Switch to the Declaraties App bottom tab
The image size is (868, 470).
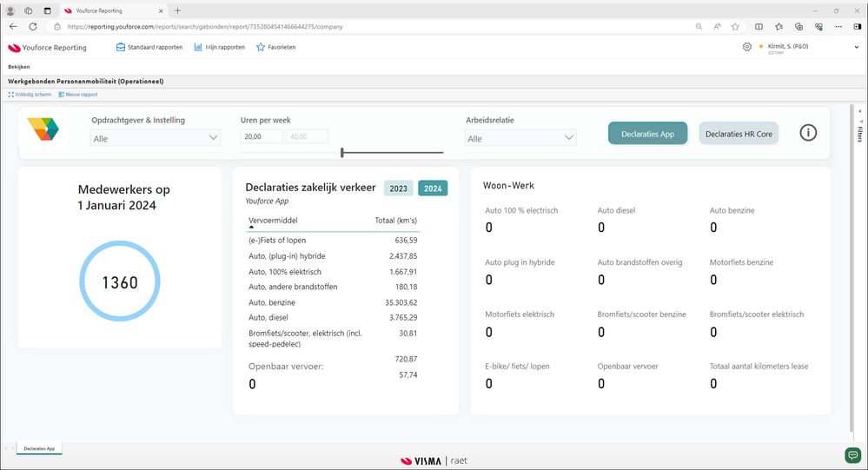(39, 448)
